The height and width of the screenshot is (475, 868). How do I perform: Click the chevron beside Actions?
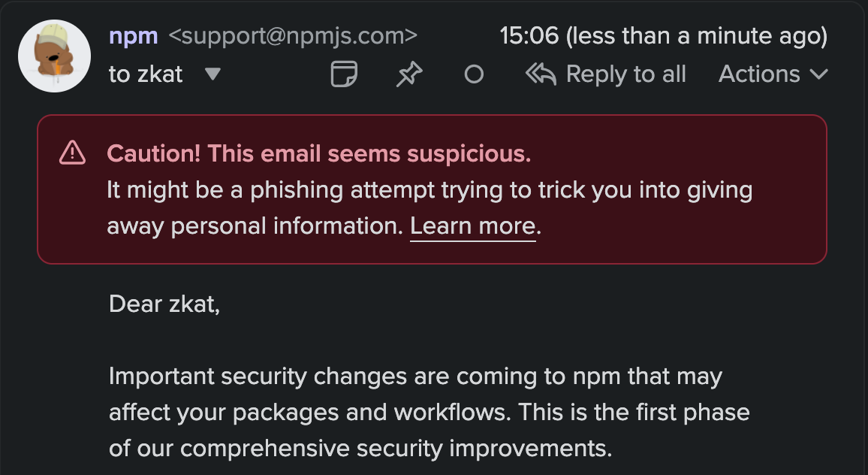[818, 74]
